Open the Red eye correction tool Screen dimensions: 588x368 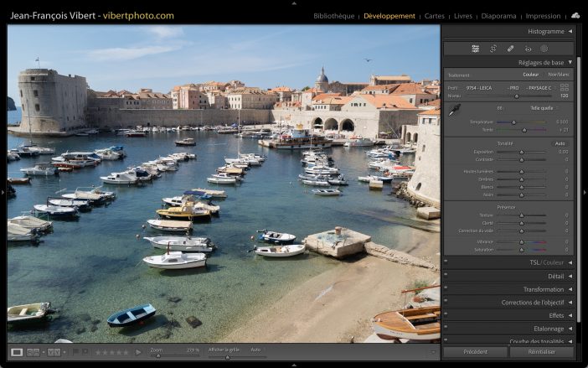(528, 49)
